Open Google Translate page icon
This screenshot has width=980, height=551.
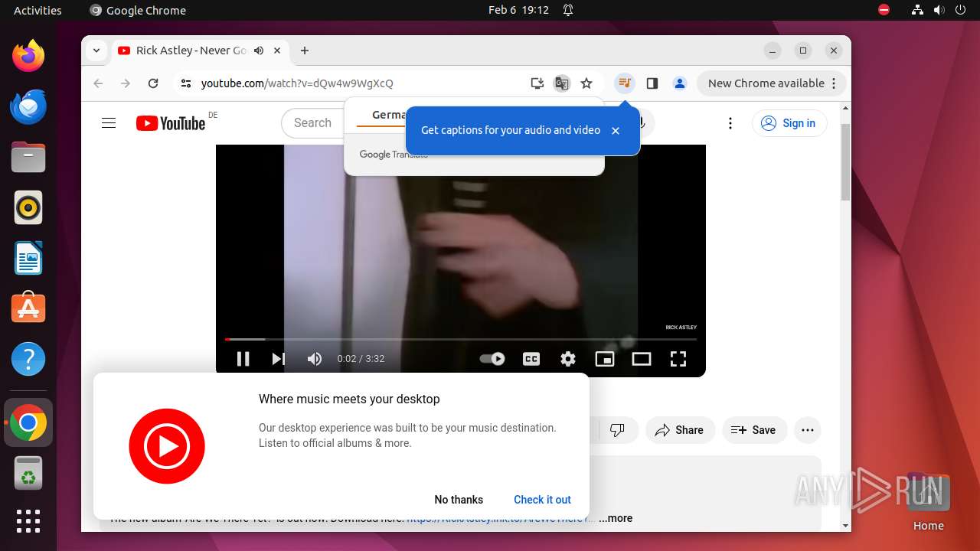click(x=562, y=83)
